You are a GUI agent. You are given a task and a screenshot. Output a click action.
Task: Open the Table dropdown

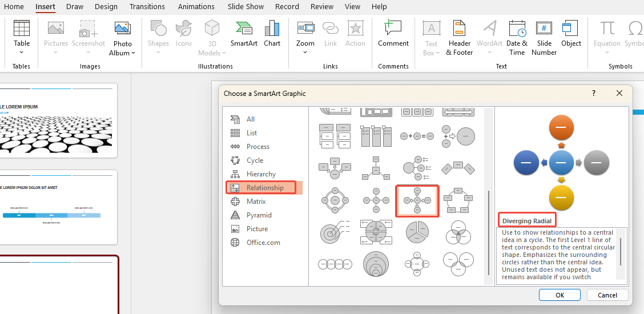click(21, 52)
